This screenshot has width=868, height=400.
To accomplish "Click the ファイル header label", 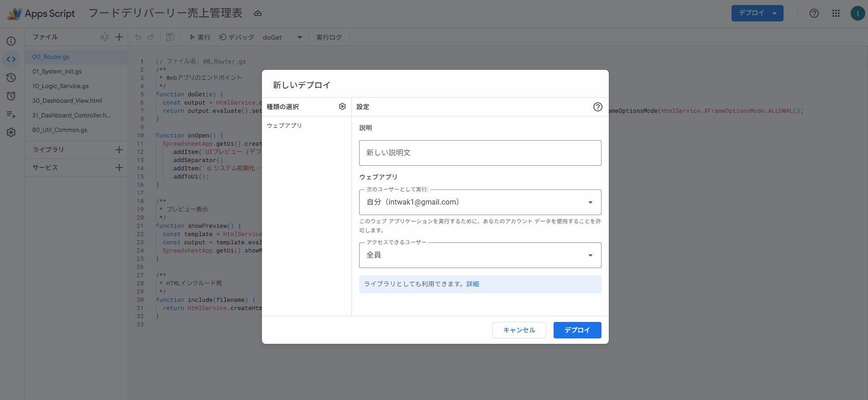I will coord(45,37).
